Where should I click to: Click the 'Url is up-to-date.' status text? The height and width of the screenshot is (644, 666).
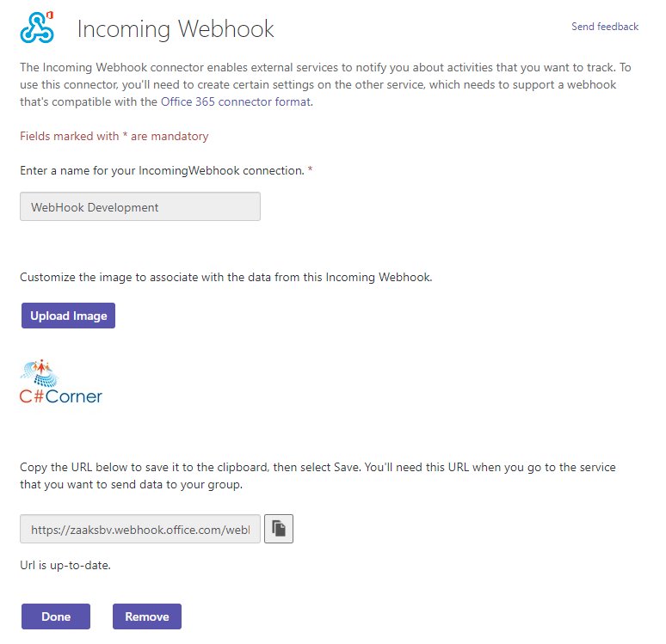click(x=65, y=566)
